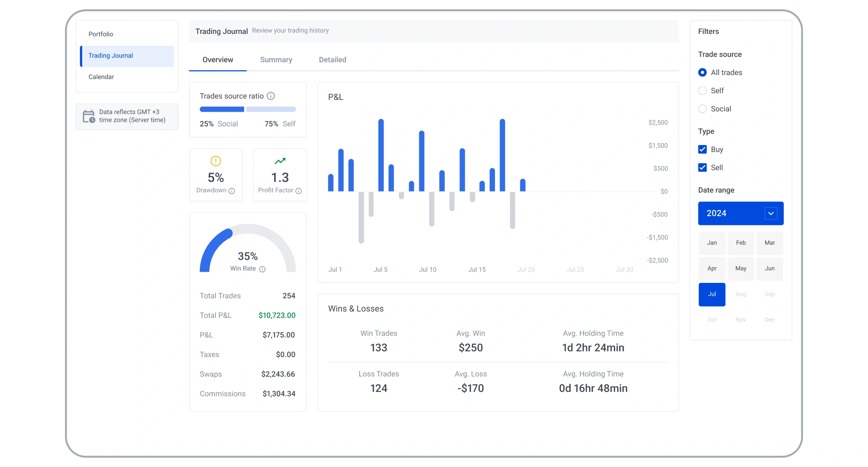This screenshot has height=467, width=868.
Task: Click the Trades source ratio progress bar
Action: tap(247, 109)
